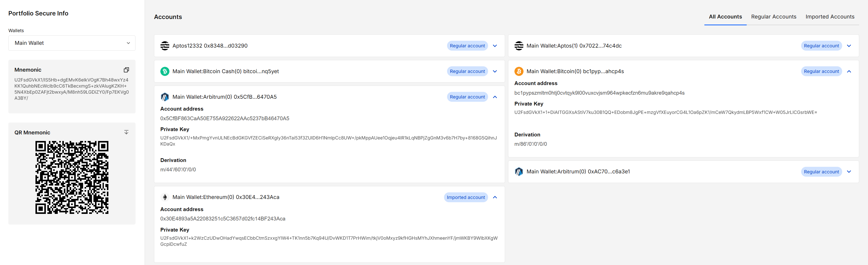
Task: Click the Ethereum icon on the Ethereum account
Action: (x=165, y=197)
